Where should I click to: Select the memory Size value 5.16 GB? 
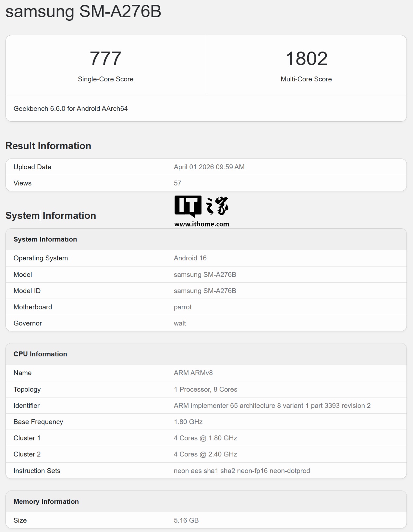click(186, 520)
